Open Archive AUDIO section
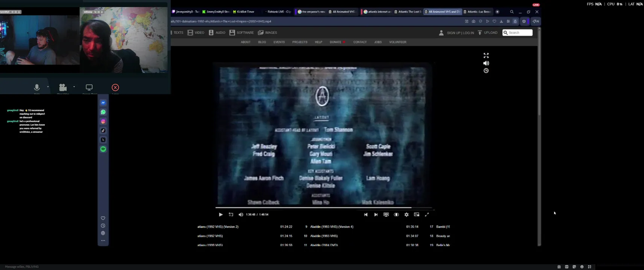This screenshot has height=270, width=644. (217, 33)
